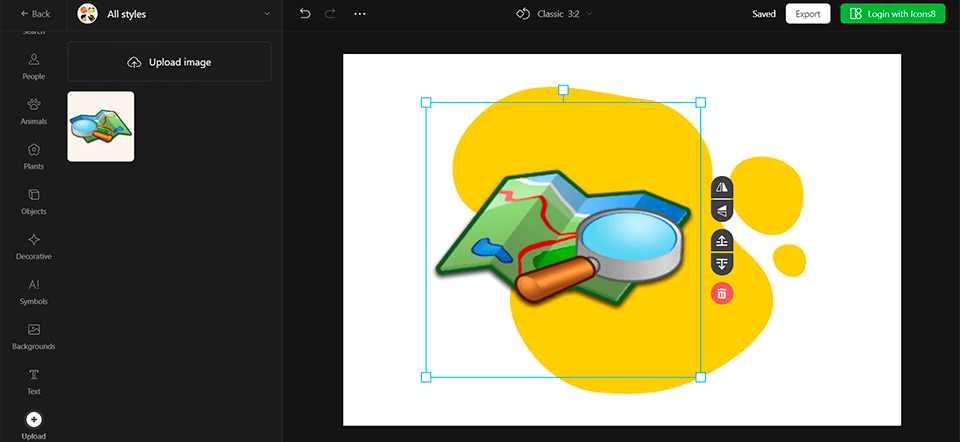Screen dimensions: 960x442
Task: Bring the selected image forward
Action: coord(722,240)
